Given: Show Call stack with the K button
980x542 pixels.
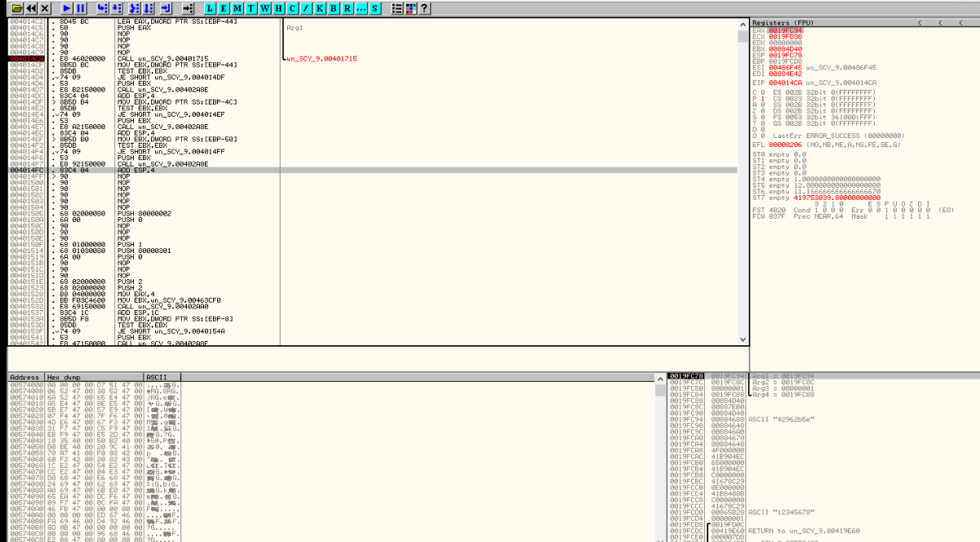Looking at the screenshot, I should tap(320, 8).
